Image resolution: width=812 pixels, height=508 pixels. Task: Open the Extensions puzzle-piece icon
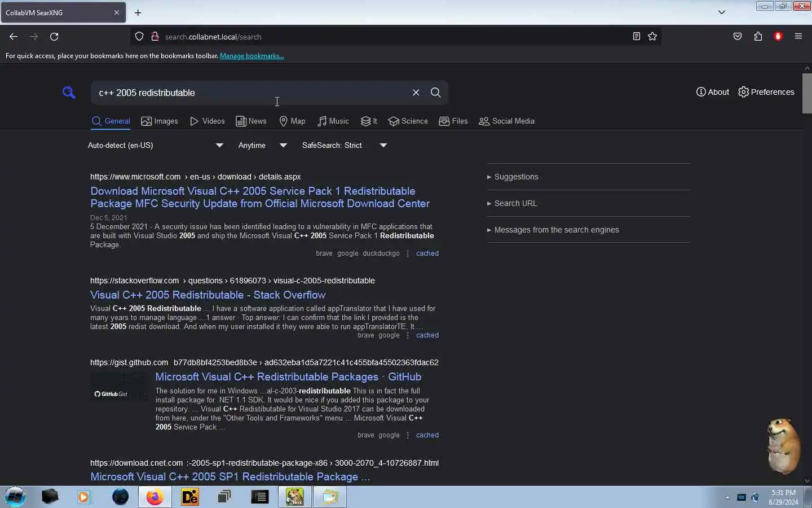(x=758, y=37)
